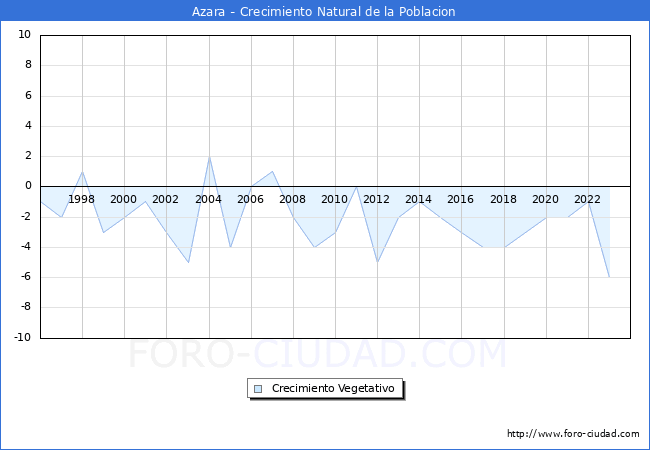
Task: Click the y-axis label -6
Action: [25, 277]
